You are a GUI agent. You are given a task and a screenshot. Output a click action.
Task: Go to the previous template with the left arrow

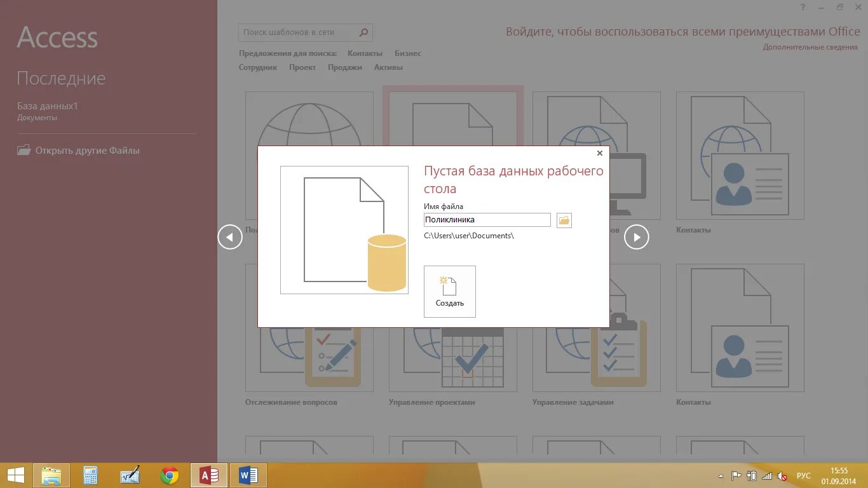(x=230, y=237)
